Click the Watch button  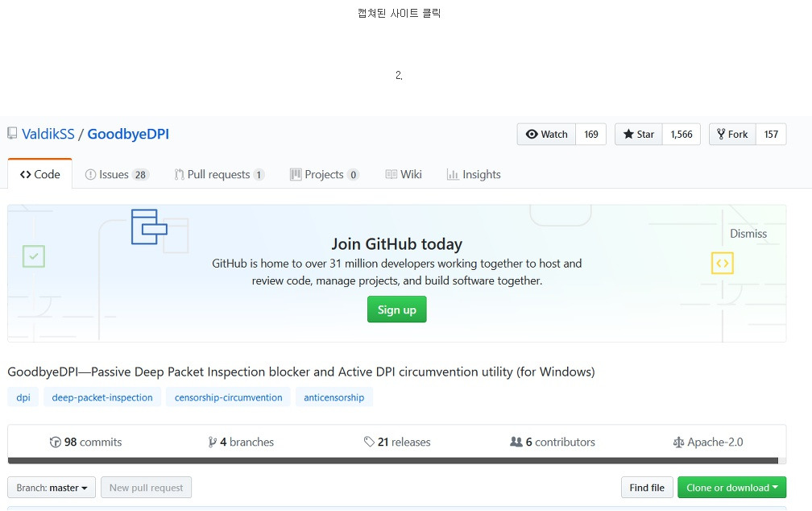pyautogui.click(x=546, y=135)
